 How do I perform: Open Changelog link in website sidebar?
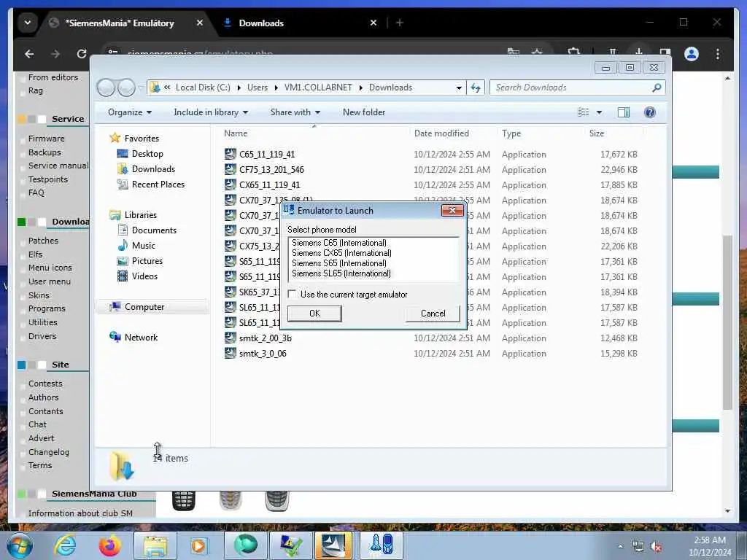tap(49, 452)
